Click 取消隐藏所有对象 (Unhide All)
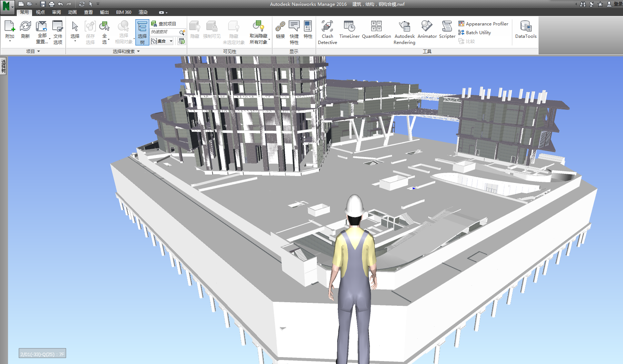Image resolution: width=623 pixels, height=364 pixels. point(259,32)
